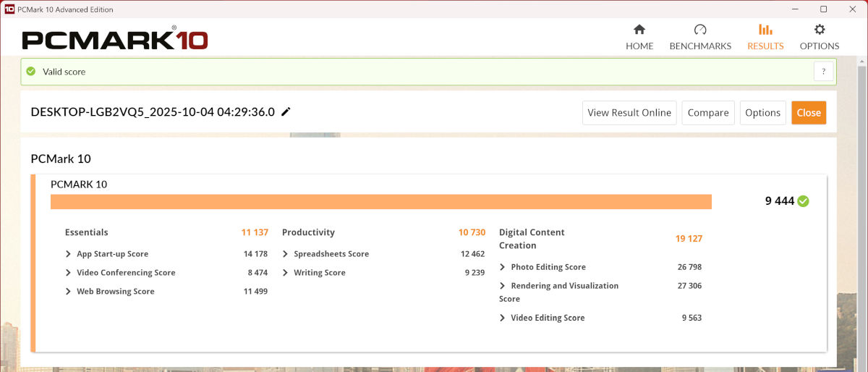Expand Video Conferencing Score details
The width and height of the screenshot is (868, 372).
(x=69, y=273)
